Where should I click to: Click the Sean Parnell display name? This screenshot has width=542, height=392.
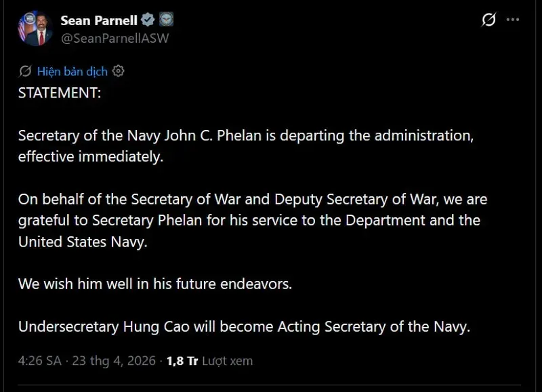(99, 20)
